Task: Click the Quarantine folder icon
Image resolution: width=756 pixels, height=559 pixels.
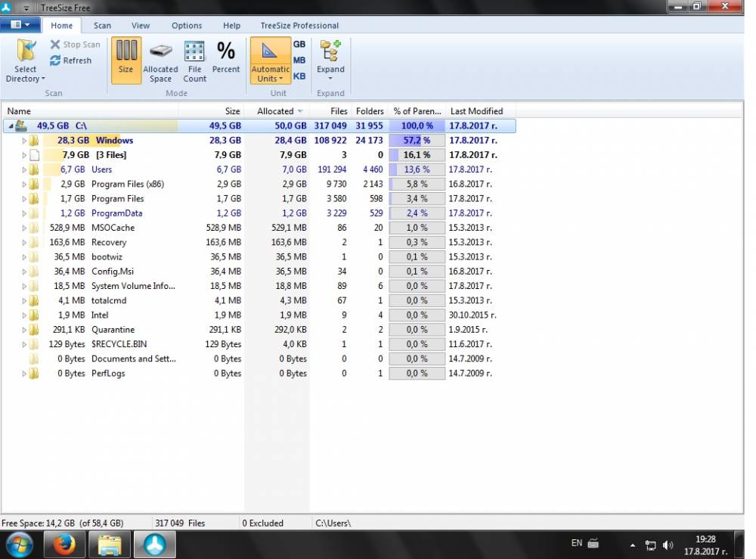Action: click(x=34, y=329)
